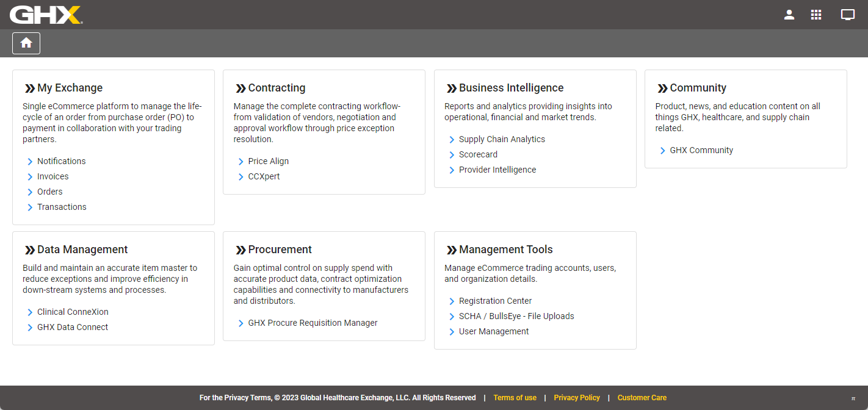The image size is (868, 410).
Task: Click the Procurement heading
Action: pyautogui.click(x=280, y=250)
